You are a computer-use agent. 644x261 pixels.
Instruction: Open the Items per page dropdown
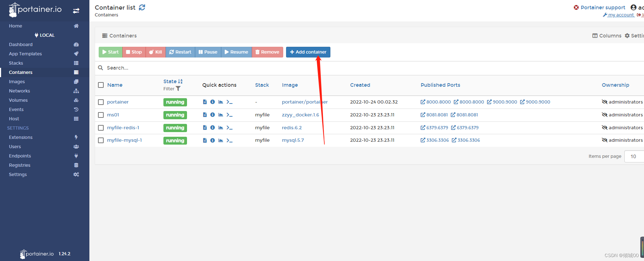tap(634, 156)
